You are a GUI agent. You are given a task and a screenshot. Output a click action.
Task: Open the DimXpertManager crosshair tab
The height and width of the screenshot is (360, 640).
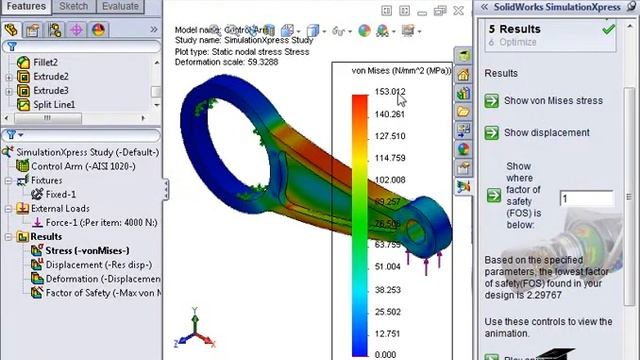76,30
